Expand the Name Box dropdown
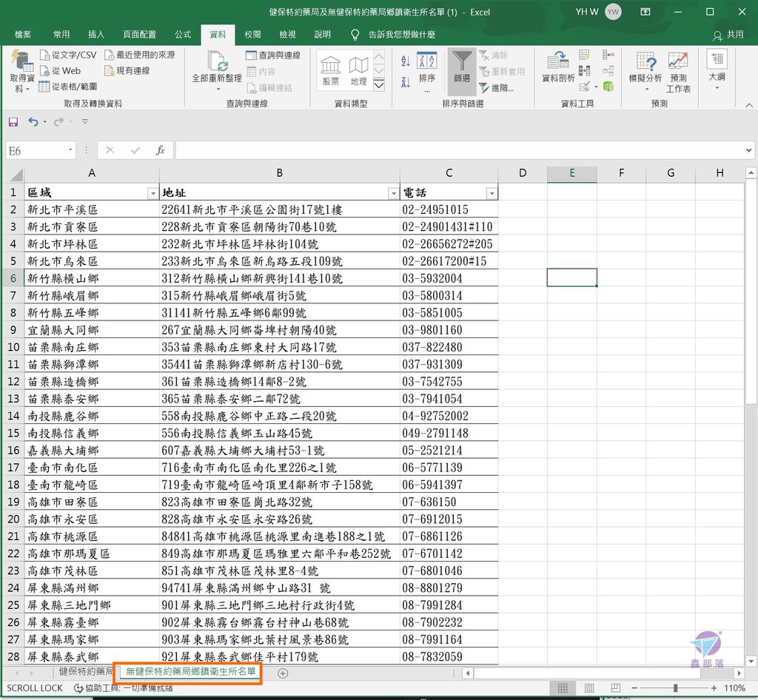This screenshot has height=700, width=758. [x=70, y=150]
